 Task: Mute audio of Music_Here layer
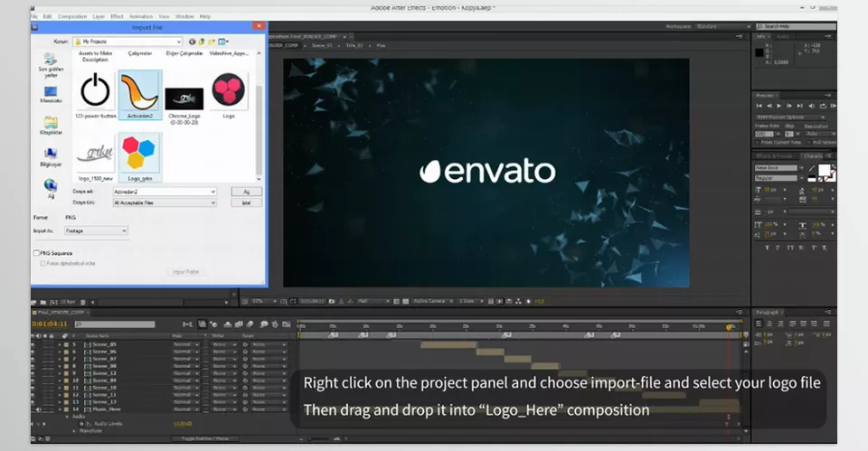pyautogui.click(x=39, y=409)
